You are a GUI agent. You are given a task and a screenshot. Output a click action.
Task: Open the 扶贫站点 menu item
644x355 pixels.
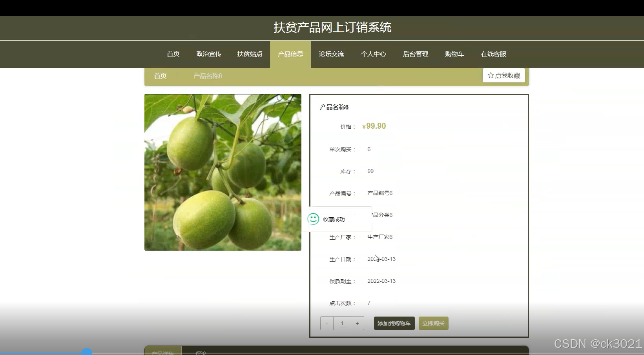click(250, 54)
